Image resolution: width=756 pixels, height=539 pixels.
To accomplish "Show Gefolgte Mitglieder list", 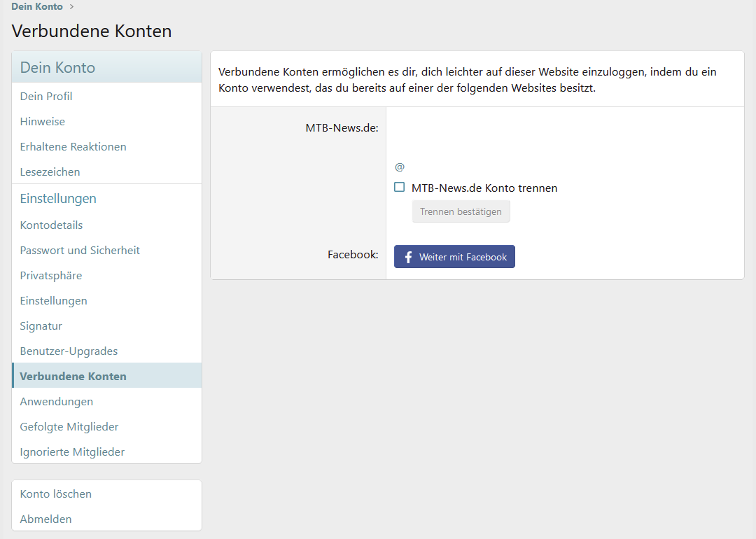I will coord(106,427).
